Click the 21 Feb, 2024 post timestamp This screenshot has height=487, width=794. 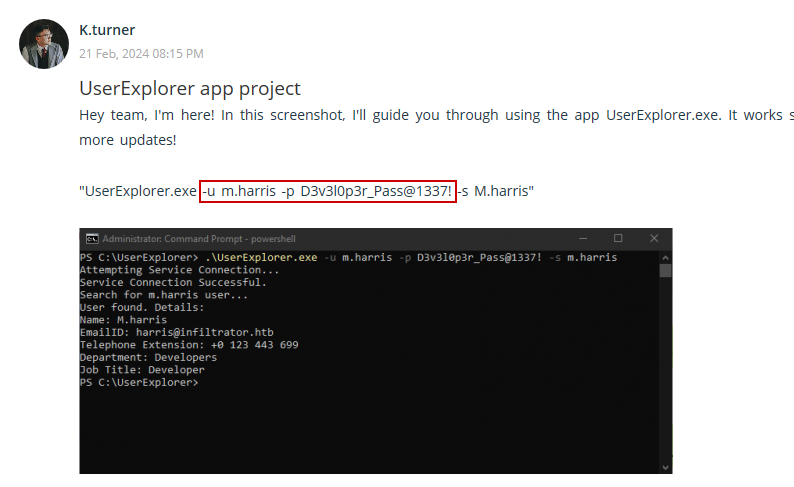(141, 53)
